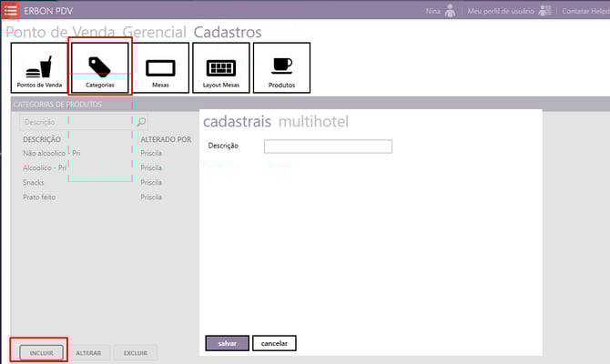Open Contatar Helpdesk link

585,11
